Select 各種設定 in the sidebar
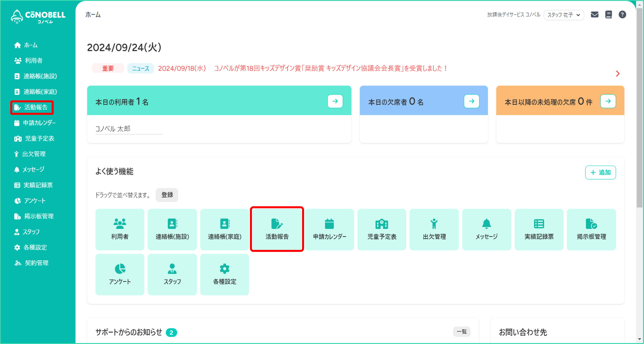This screenshot has height=344, width=644. pos(31,247)
